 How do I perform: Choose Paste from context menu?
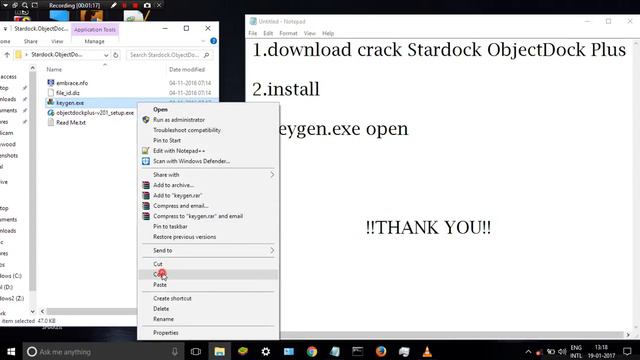(160, 284)
